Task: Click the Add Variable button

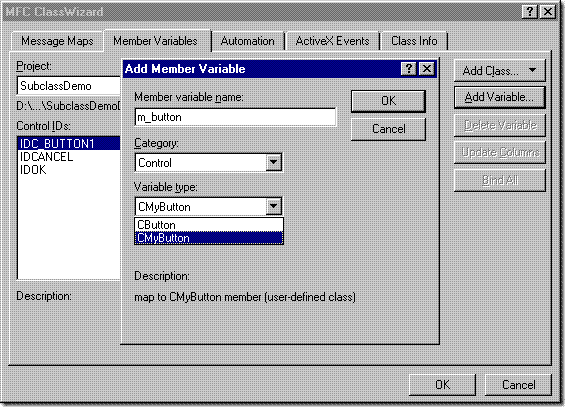Action: click(x=500, y=97)
